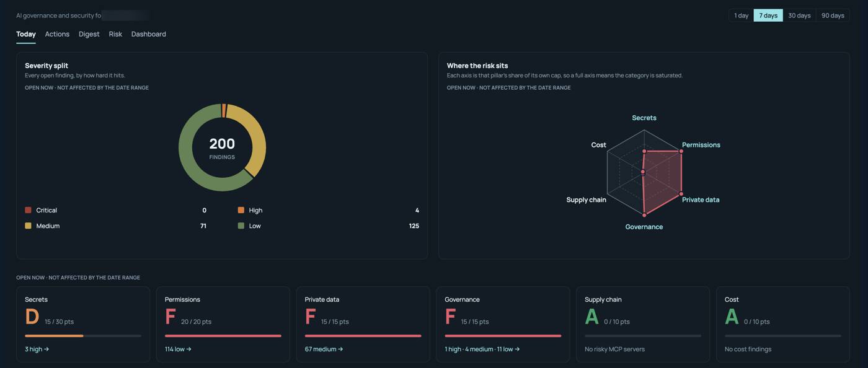Click the High legend orange swatch
This screenshot has width=868, height=368.
(241, 210)
